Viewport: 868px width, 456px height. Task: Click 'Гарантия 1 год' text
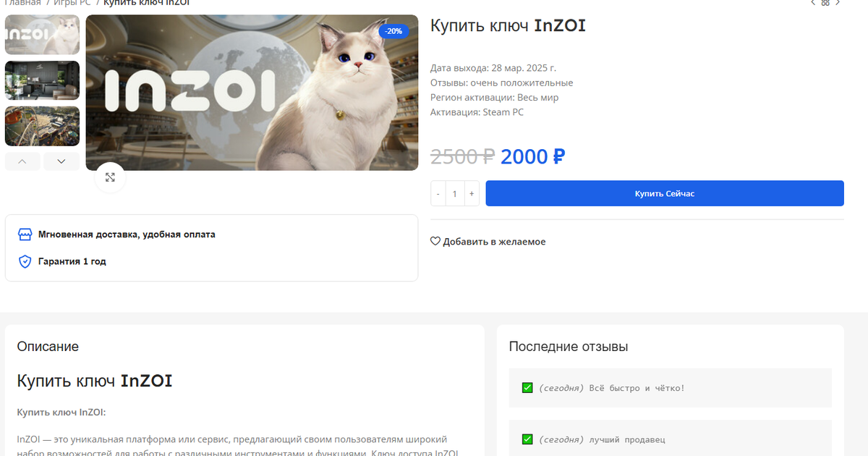point(72,261)
